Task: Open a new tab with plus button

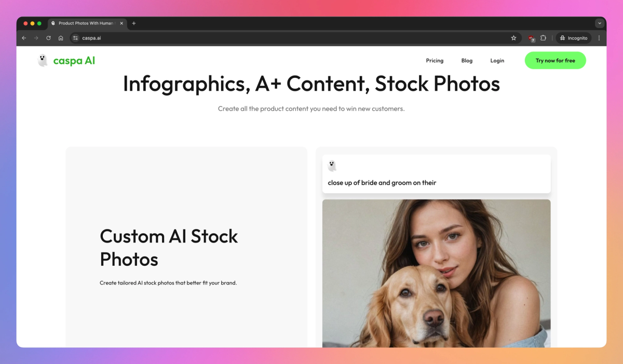Action: pos(134,23)
